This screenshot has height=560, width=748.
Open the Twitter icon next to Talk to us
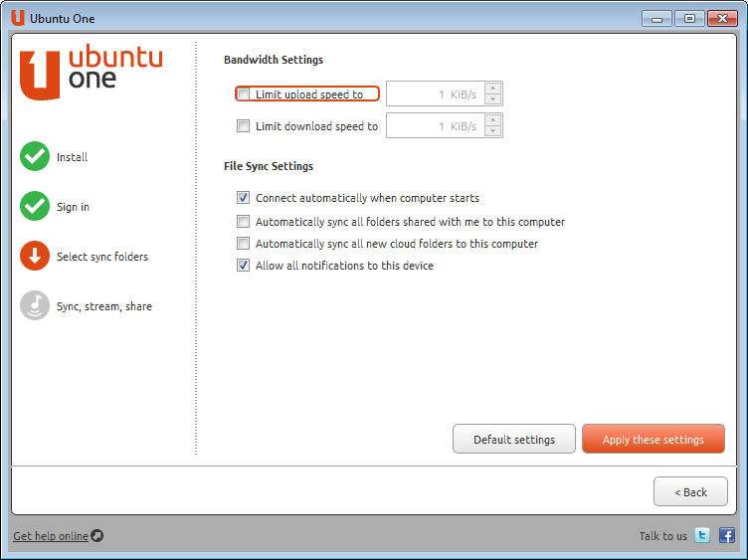point(702,536)
